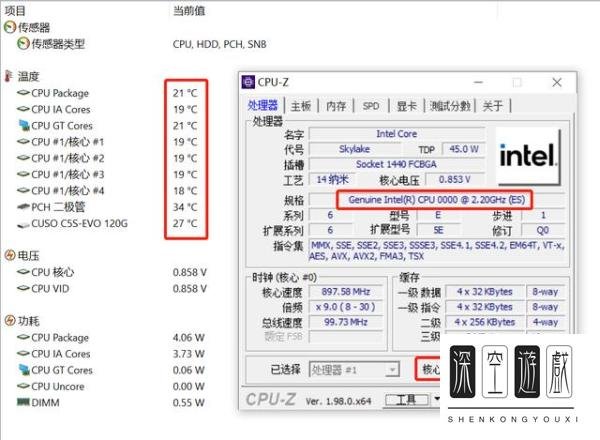Click the sensor type icon next to 传感器类型
Viewport: 600px width, 440px height.
point(23,44)
